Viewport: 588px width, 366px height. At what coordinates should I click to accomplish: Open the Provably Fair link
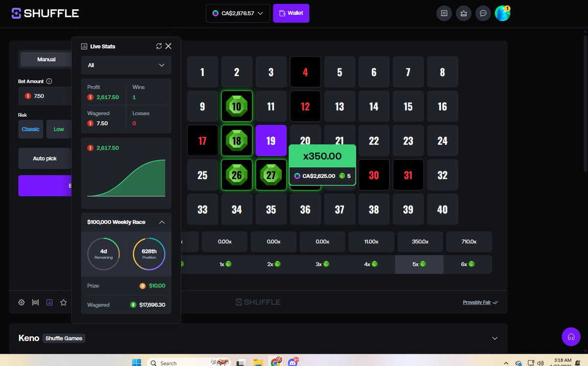477,303
